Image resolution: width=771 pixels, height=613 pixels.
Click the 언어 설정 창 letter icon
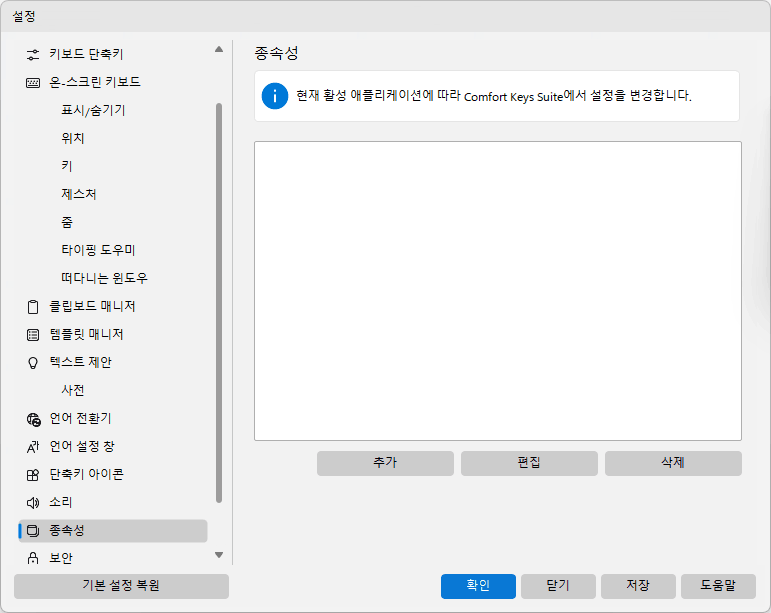pos(33,447)
